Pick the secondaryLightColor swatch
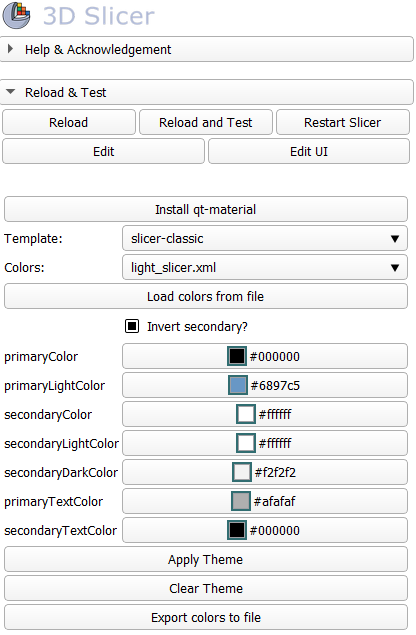Screen dimensions: 416x635 pyautogui.click(x=246, y=443)
